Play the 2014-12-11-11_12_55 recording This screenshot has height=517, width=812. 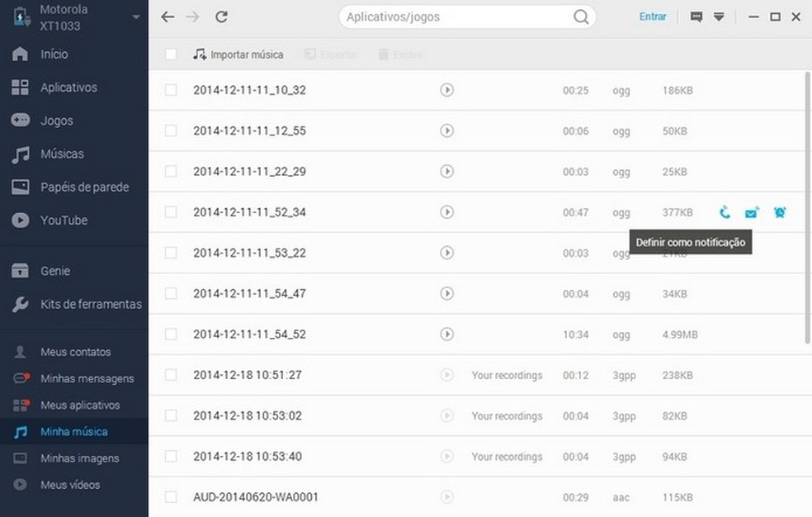coord(447,130)
